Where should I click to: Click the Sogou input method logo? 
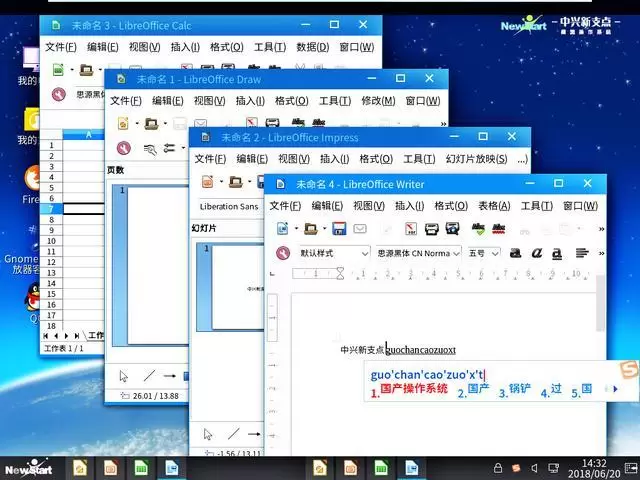coord(627,371)
